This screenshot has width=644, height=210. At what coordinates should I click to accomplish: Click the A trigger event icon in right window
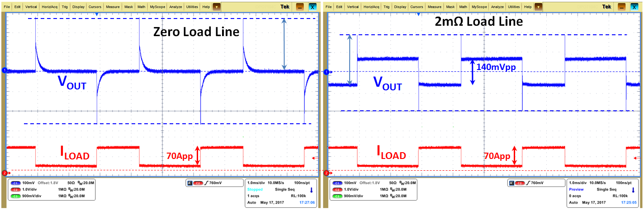click(x=511, y=183)
